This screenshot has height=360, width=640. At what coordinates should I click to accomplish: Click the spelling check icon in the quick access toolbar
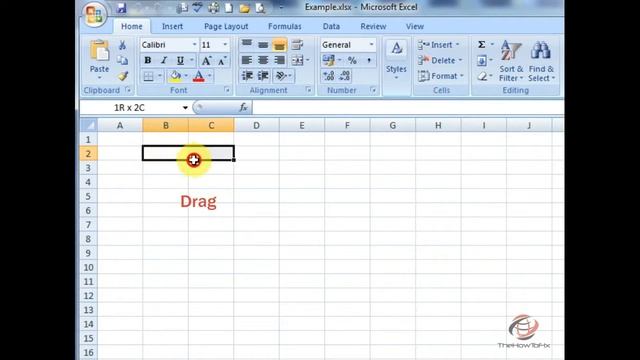pos(198,8)
